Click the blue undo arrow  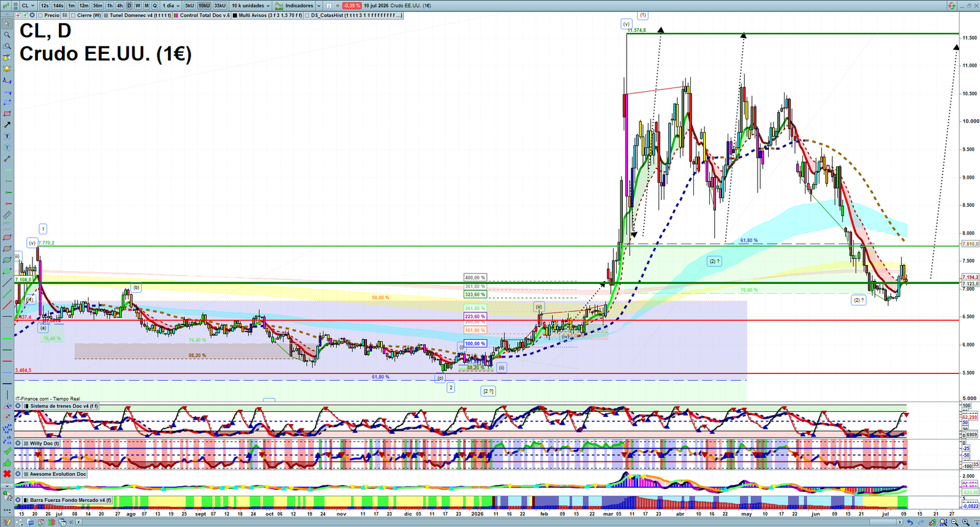pos(910,522)
